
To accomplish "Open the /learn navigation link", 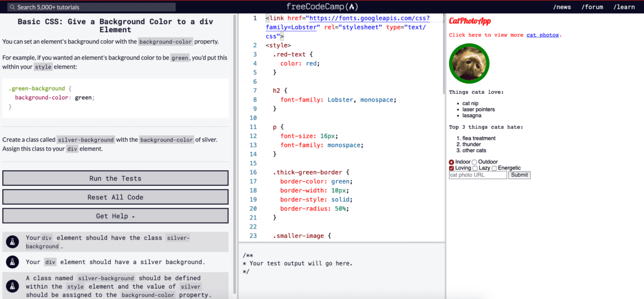I will 624,7.
